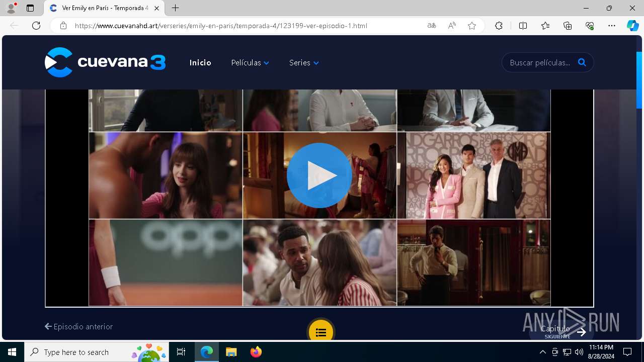Open Task View on taskbar

pyautogui.click(x=181, y=352)
